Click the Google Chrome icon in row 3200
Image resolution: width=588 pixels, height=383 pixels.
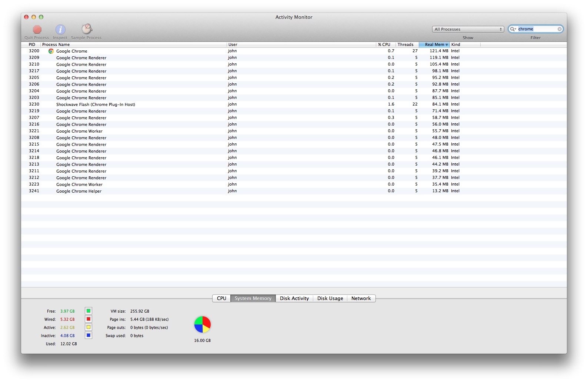pos(51,51)
